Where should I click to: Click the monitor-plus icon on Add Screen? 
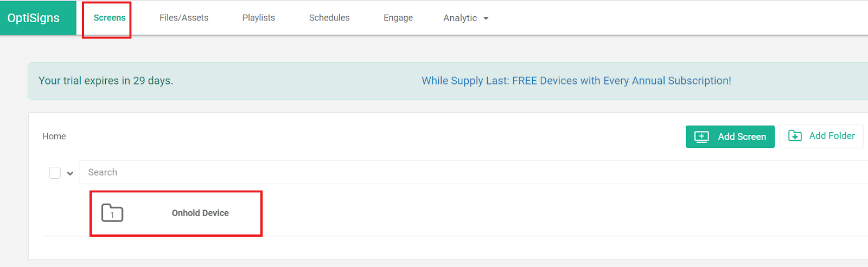701,136
